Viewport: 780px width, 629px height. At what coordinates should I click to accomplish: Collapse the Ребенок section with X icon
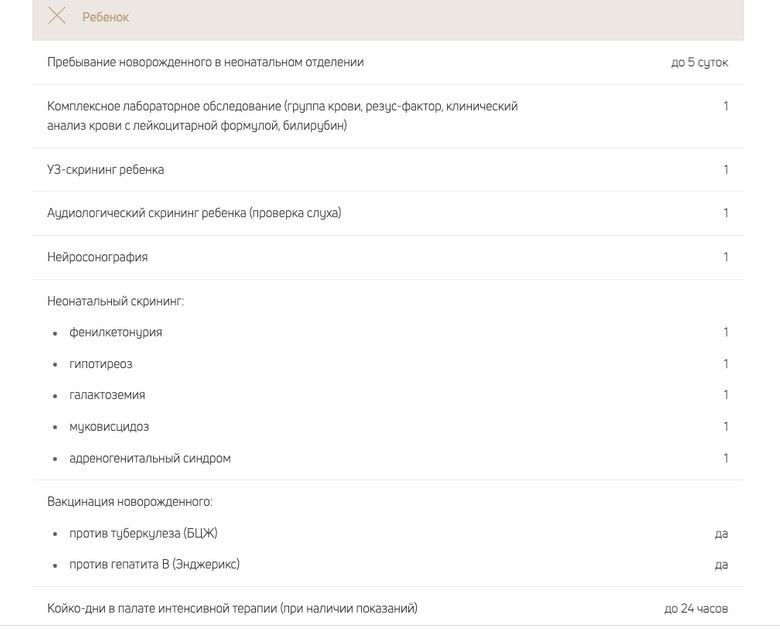point(57,16)
